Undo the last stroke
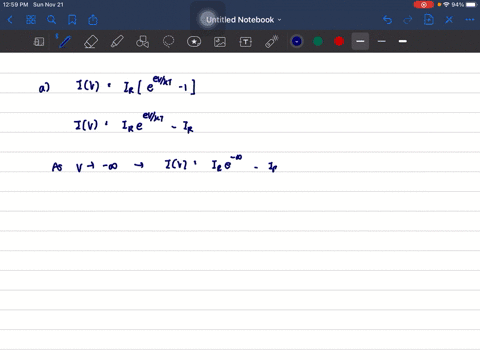Image resolution: width=480 pixels, height=360 pixels. point(387,20)
